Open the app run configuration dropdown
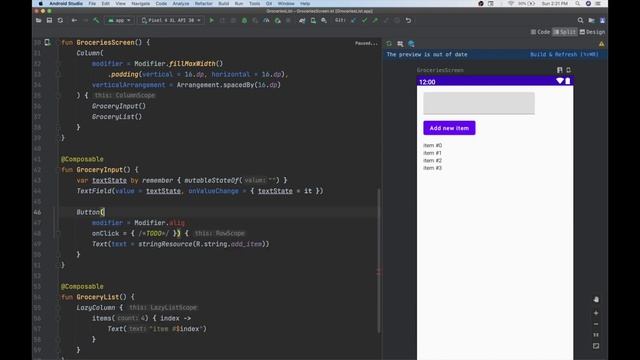 point(119,20)
